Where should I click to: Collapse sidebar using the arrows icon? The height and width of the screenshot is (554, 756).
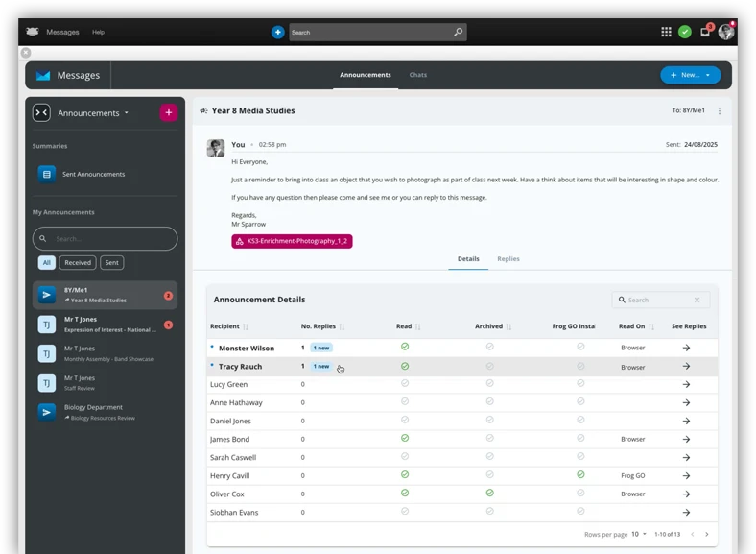tap(41, 112)
